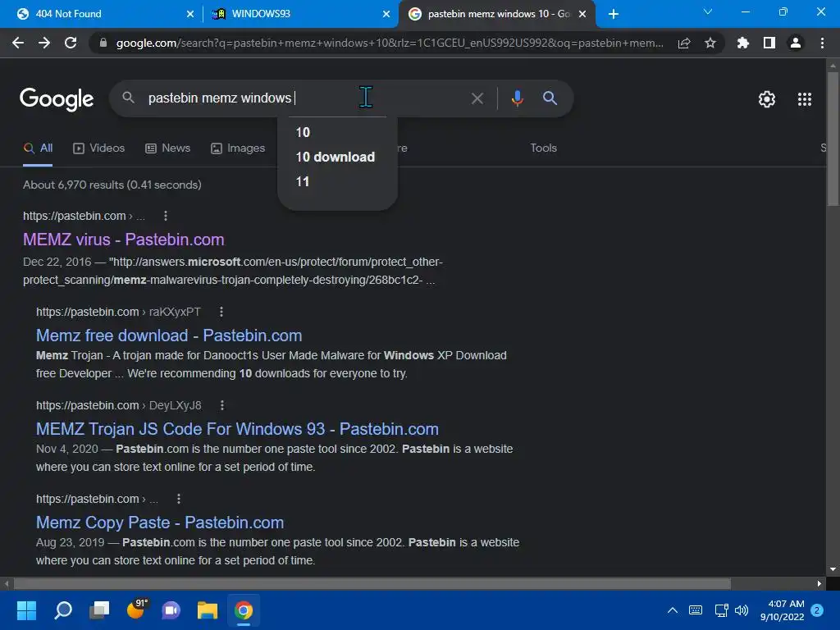
Task: Open the clock showing 4:07 AM
Action: (783, 610)
